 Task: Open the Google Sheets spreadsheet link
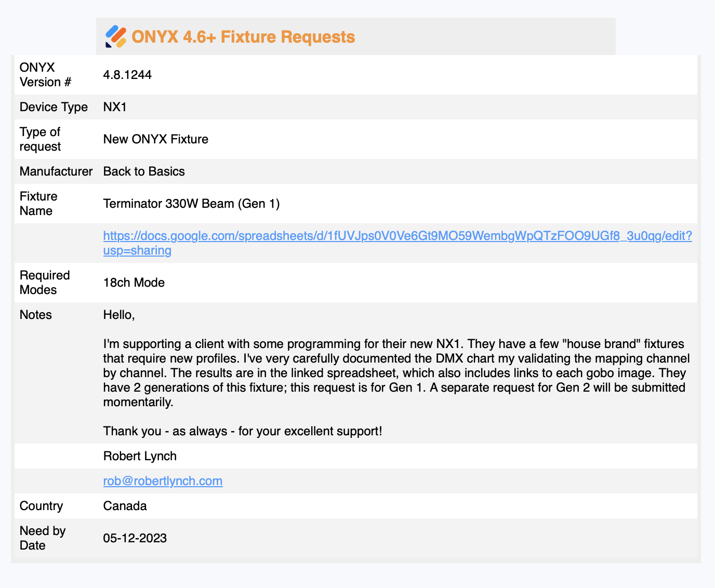point(398,243)
